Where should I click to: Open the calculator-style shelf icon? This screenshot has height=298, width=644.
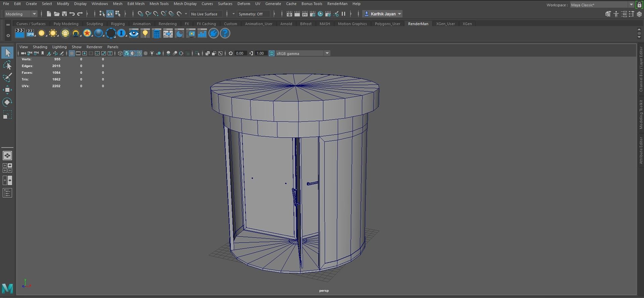pos(157,33)
